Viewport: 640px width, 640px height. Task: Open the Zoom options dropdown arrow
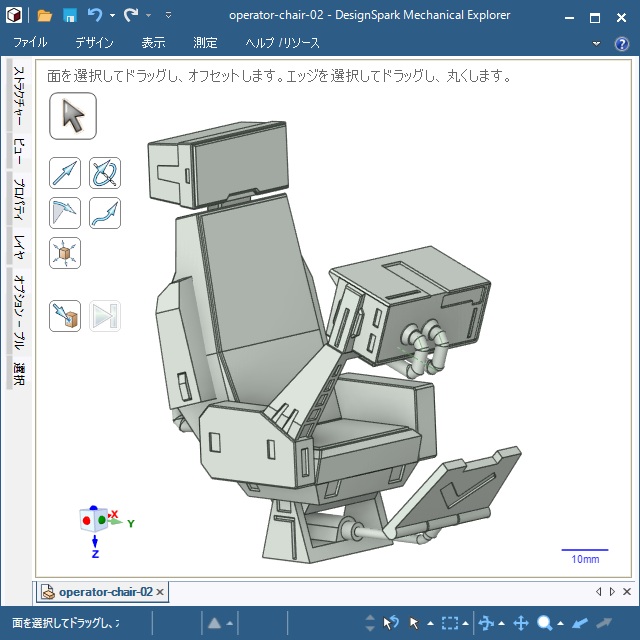coord(560,623)
